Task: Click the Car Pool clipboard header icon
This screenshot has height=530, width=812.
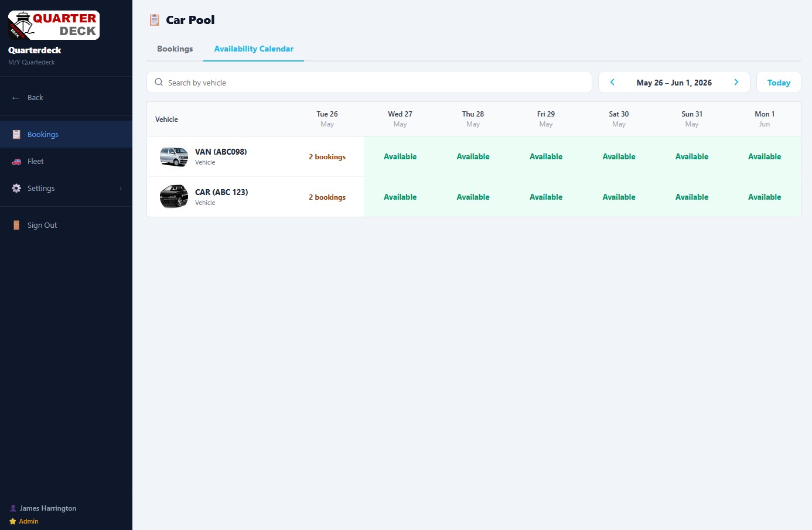Action: pyautogui.click(x=154, y=20)
